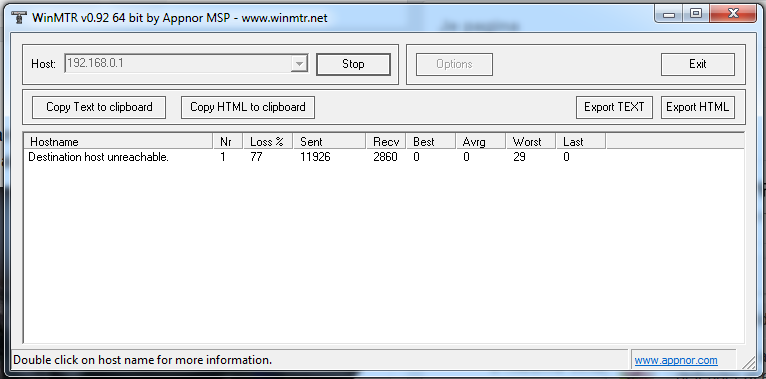
Task: Click the Sent column header
Action: [x=329, y=142]
